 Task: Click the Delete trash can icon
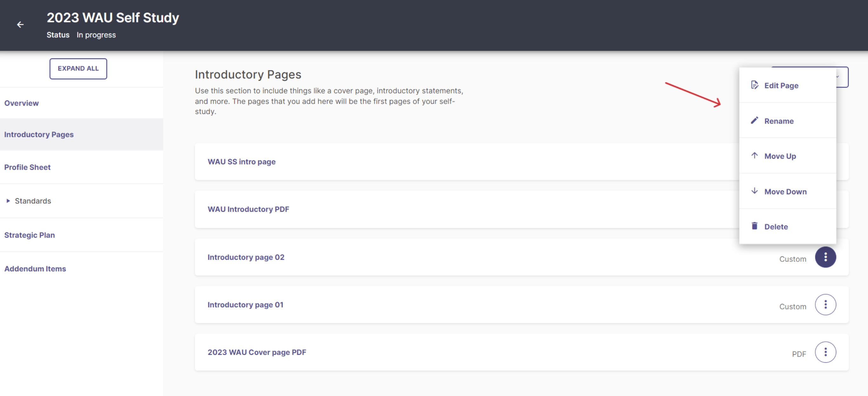(x=754, y=226)
